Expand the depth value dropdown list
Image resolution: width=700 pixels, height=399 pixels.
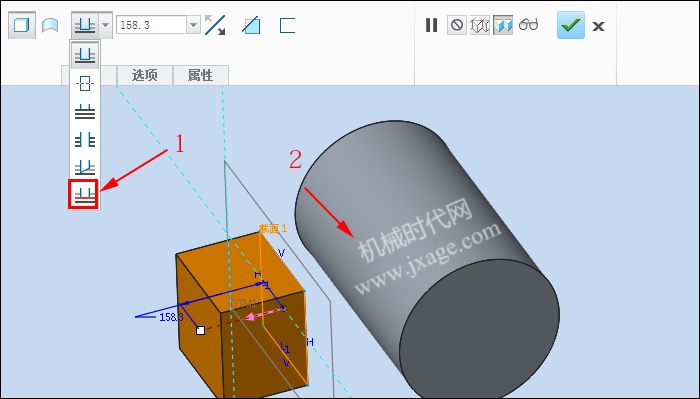tap(193, 25)
